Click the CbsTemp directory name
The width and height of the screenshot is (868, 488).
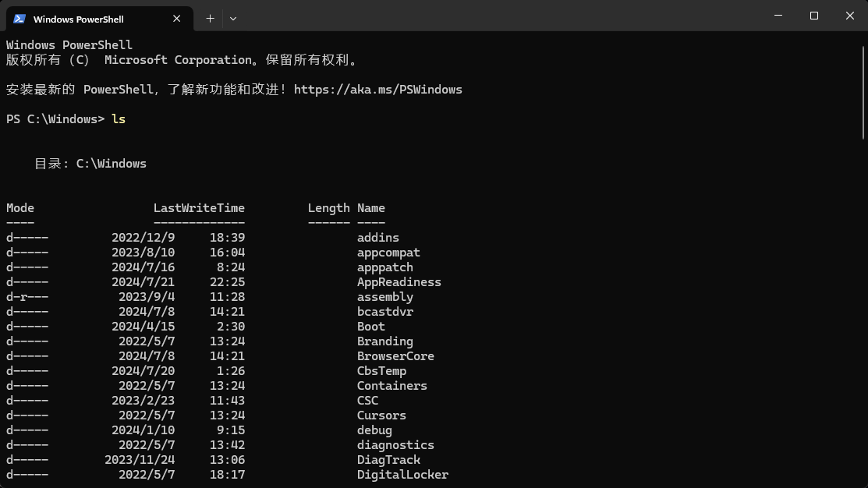(381, 371)
